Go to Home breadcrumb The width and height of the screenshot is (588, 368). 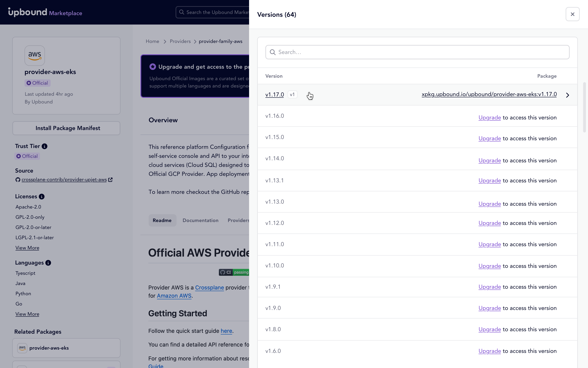pos(152,41)
